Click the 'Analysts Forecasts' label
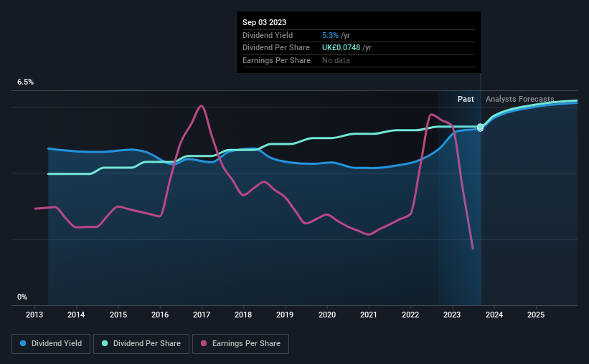 (x=520, y=99)
